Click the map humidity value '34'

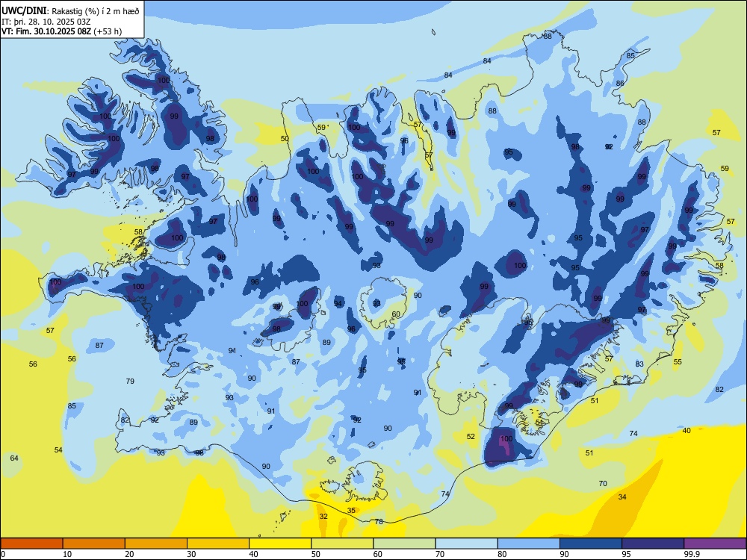coord(622,497)
